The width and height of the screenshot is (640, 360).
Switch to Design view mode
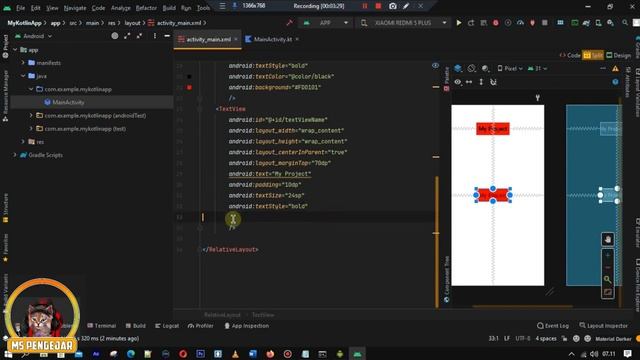click(618, 55)
